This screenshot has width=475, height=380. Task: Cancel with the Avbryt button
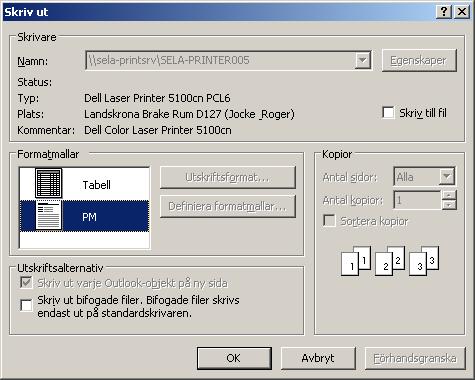point(318,358)
